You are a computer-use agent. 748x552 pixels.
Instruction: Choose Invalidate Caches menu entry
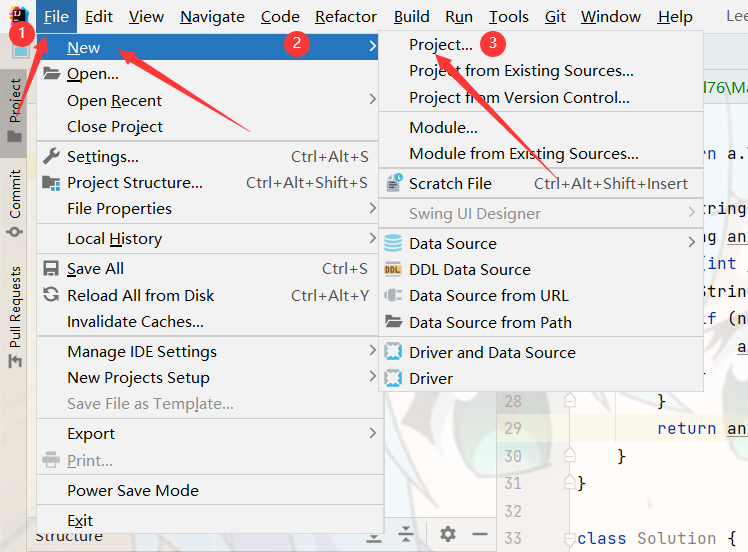coord(135,321)
